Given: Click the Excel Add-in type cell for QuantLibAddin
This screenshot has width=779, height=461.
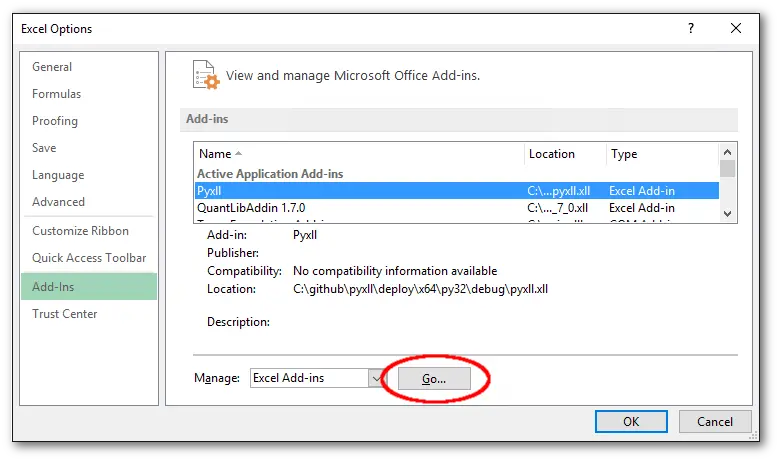Looking at the screenshot, I should click(642, 208).
